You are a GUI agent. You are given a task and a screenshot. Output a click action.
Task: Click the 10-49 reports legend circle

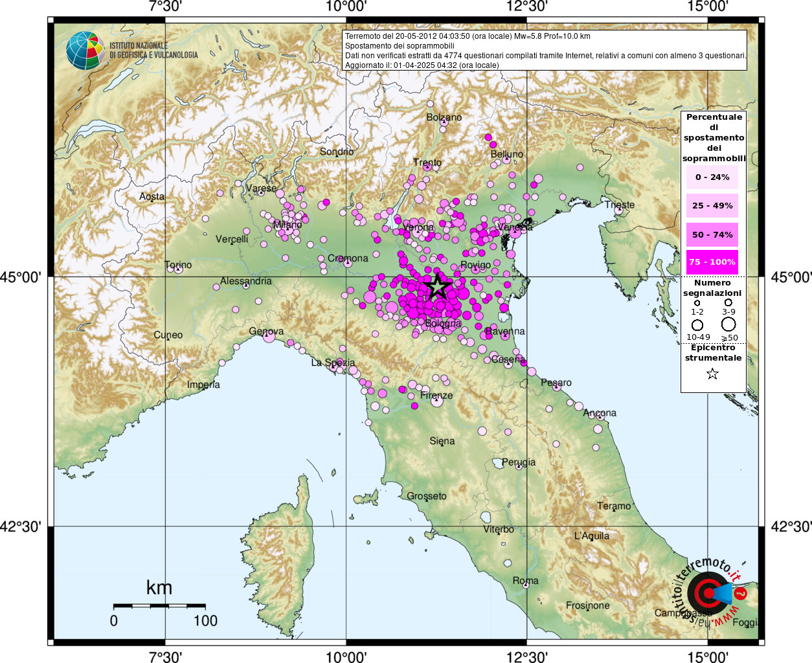click(697, 325)
